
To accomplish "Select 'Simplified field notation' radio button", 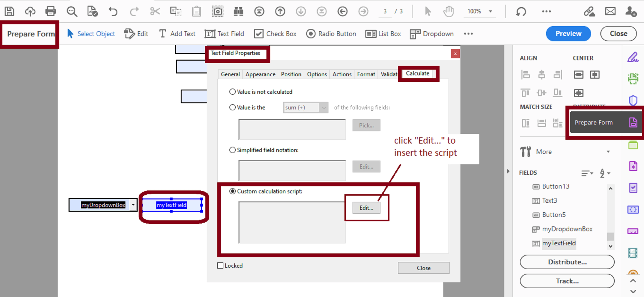I will (x=232, y=150).
